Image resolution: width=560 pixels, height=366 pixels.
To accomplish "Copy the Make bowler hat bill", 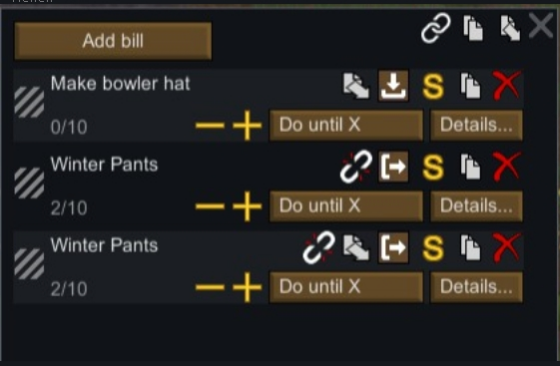I will click(x=470, y=86).
